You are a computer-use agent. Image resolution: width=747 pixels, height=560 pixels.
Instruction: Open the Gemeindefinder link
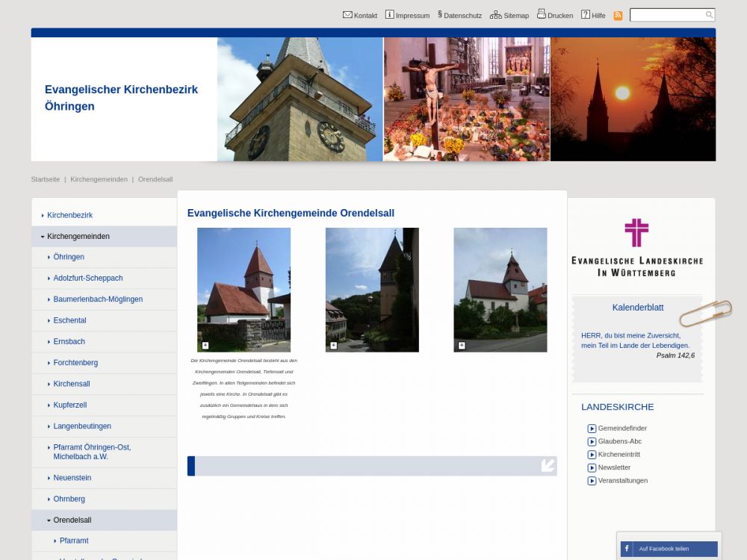[x=622, y=429]
